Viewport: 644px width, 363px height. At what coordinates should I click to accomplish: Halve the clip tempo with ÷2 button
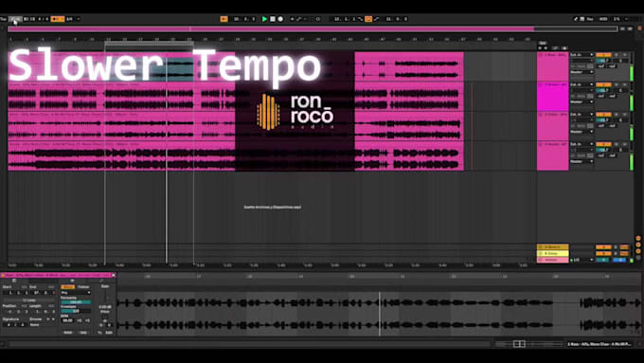click(80, 320)
